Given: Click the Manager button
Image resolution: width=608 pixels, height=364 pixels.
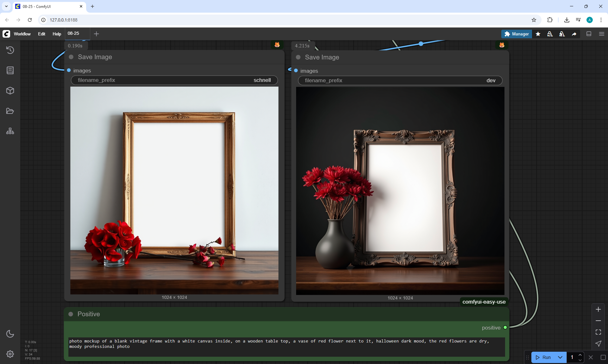Looking at the screenshot, I should [x=516, y=34].
